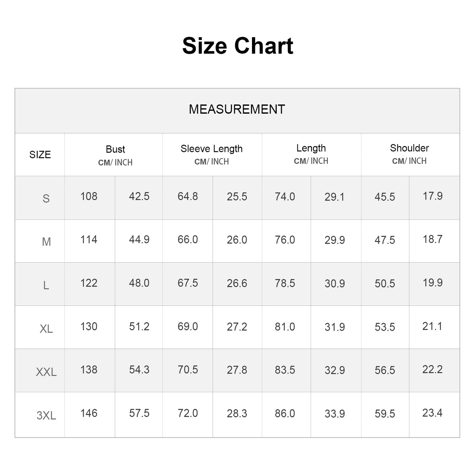Click the XXL size label

tap(46, 372)
